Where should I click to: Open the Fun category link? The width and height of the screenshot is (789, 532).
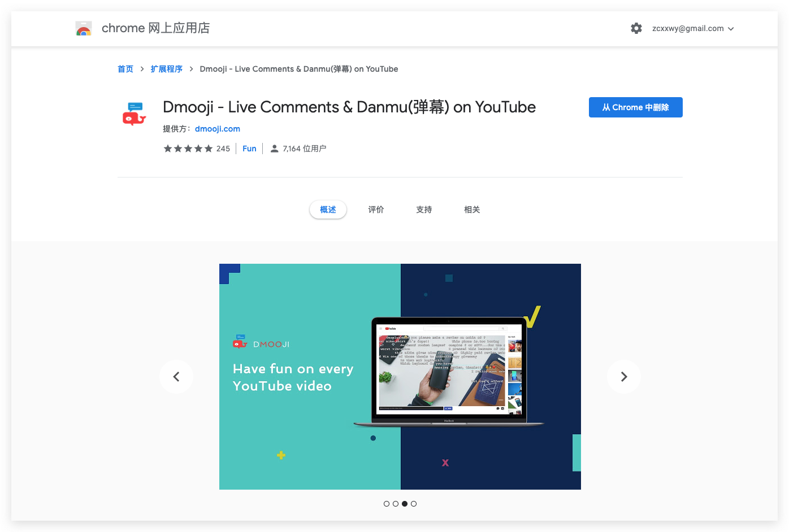(249, 149)
